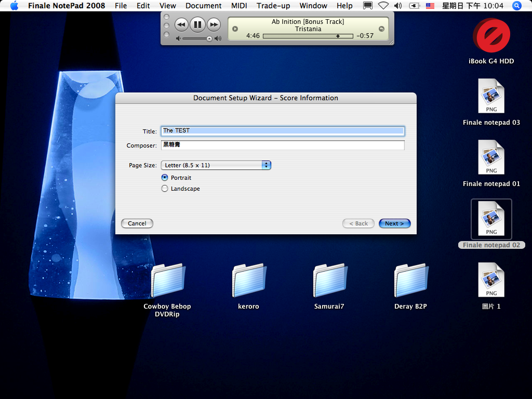Open the Document menu
532x399 pixels.
[203, 6]
